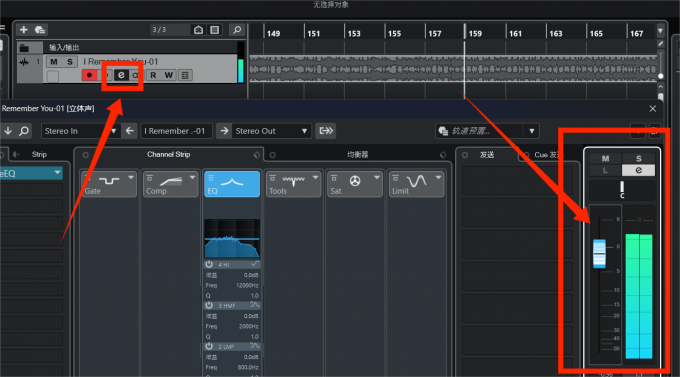
Task: Click the add track plus icon
Action: point(24,30)
